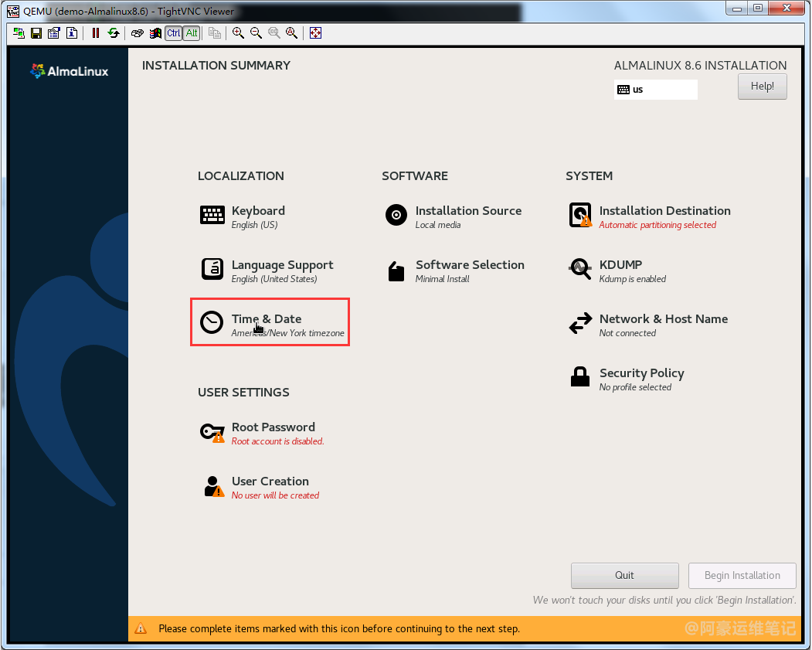This screenshot has height=650, width=812.
Task: Zoom in with the plus magnifier icon
Action: tap(238, 33)
